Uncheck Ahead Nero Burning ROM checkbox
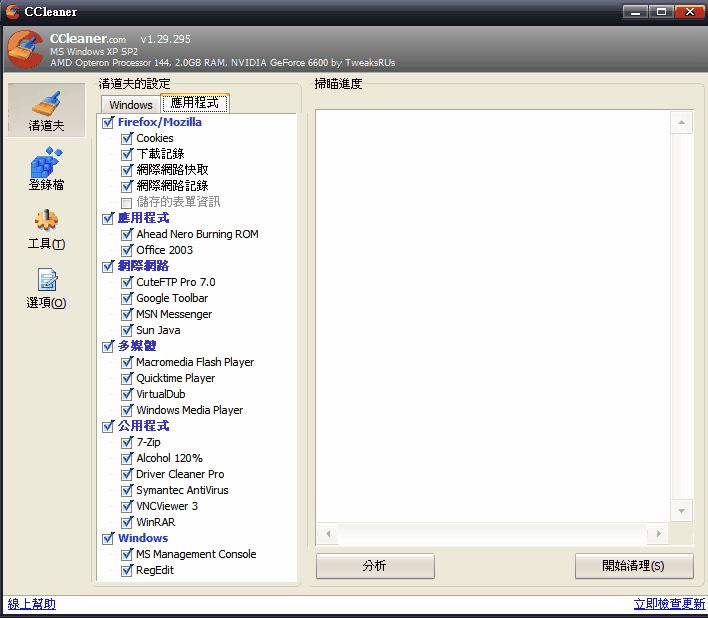This screenshot has height=618, width=708. (127, 234)
